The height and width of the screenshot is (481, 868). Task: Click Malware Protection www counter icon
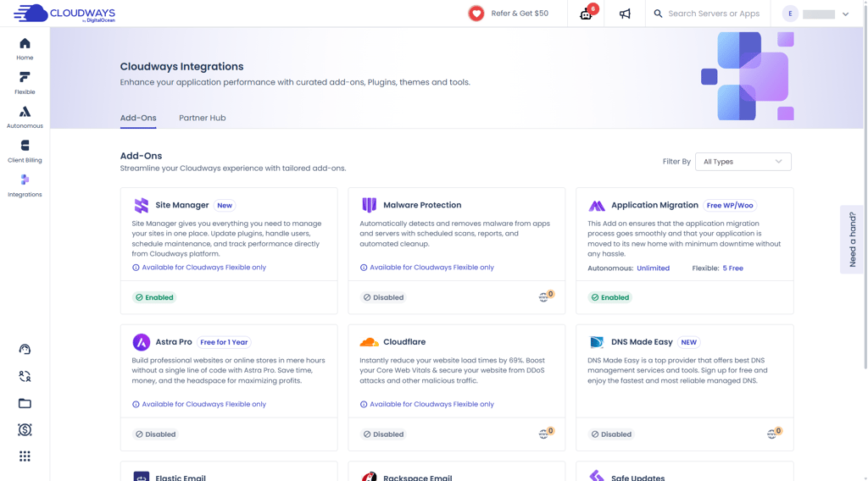pos(546,296)
